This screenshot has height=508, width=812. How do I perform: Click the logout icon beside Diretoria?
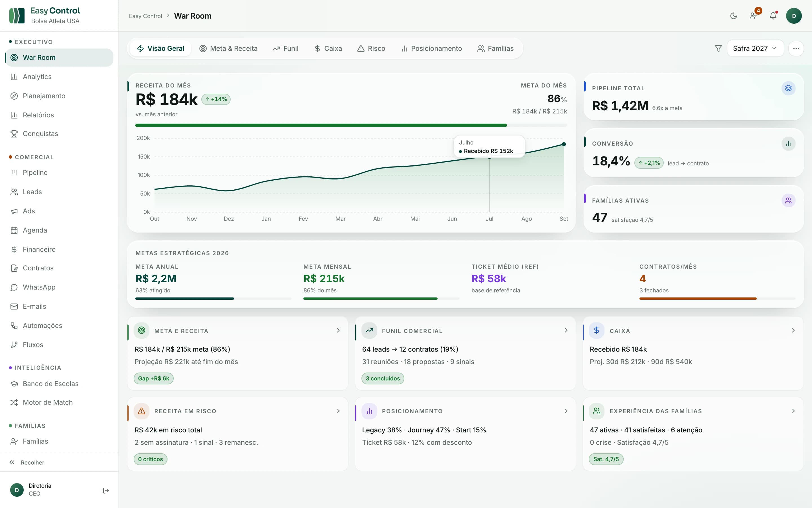pyautogui.click(x=106, y=491)
